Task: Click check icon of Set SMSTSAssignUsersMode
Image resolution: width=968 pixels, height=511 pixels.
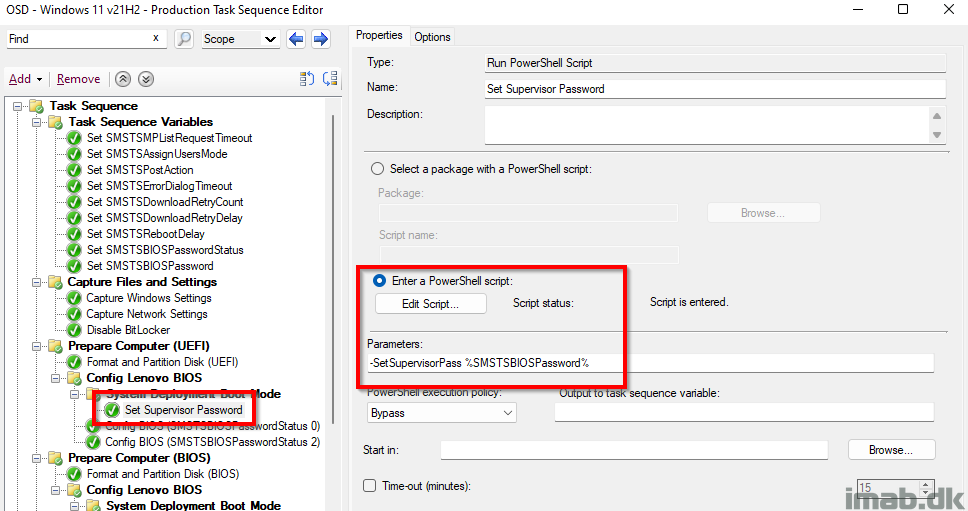Action: point(74,154)
